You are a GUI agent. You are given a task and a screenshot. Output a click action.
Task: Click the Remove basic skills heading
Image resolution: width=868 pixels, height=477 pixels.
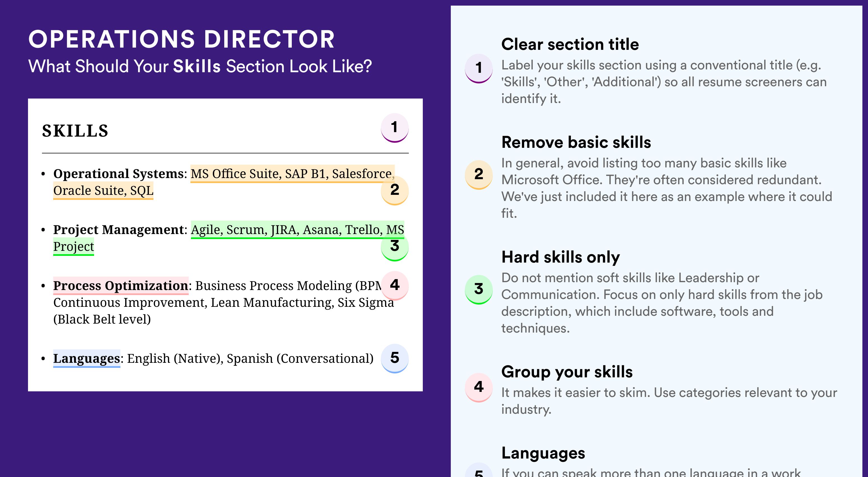click(x=576, y=142)
